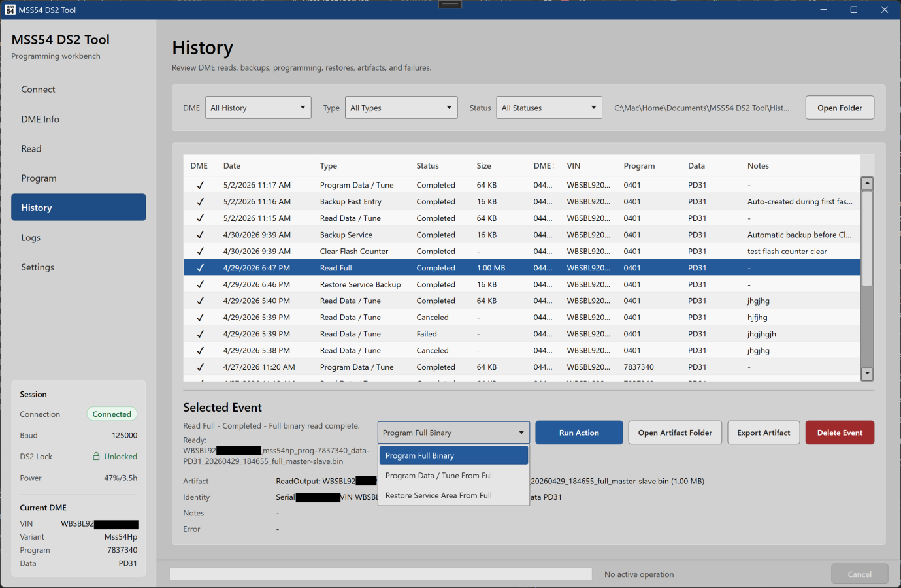Click the checkmark on the 5/2/2026 11:17 AM row

pos(200,186)
